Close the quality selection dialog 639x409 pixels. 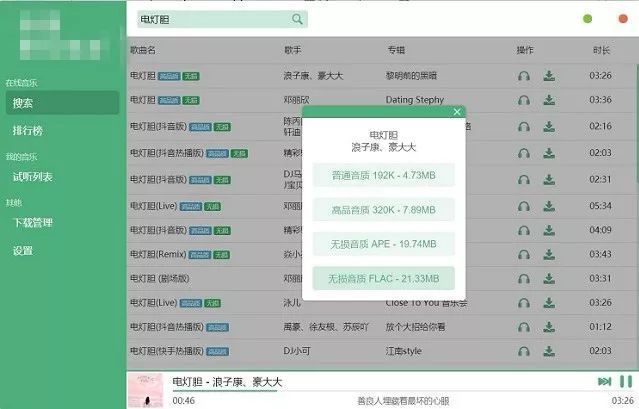[x=457, y=112]
